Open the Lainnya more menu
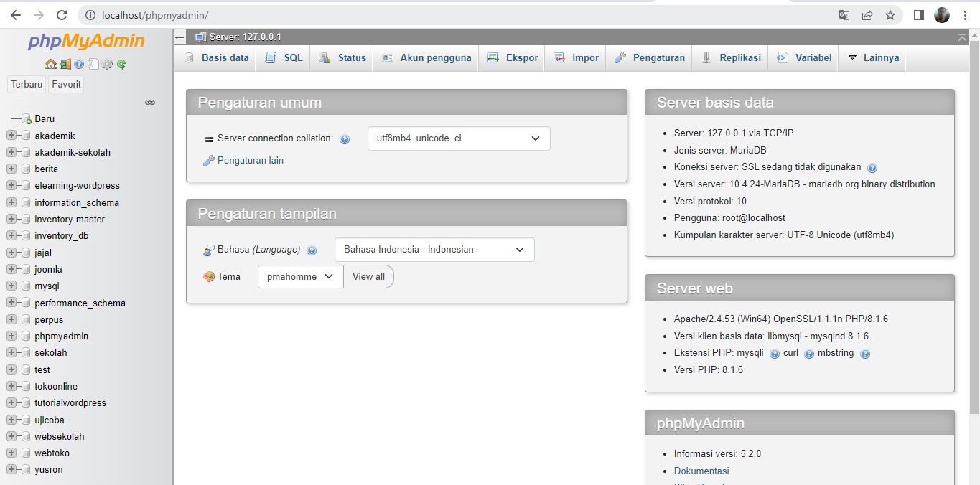The height and width of the screenshot is (485, 980). coord(872,58)
